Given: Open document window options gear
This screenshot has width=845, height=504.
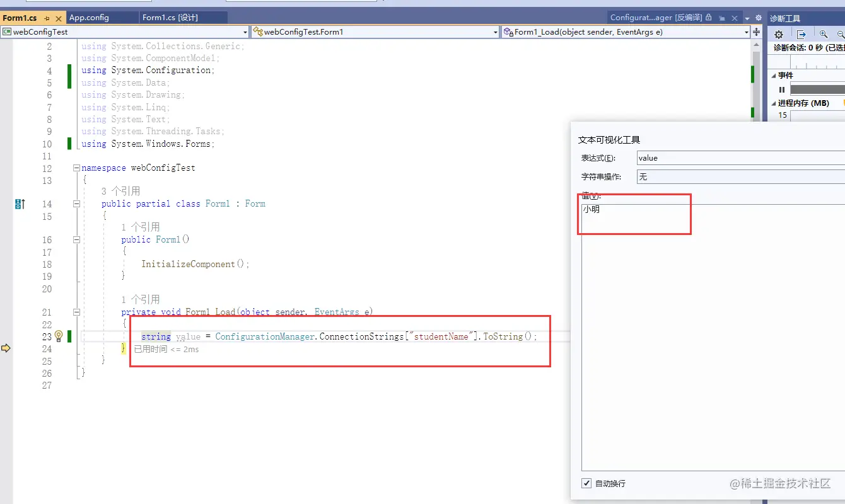Looking at the screenshot, I should tap(758, 18).
